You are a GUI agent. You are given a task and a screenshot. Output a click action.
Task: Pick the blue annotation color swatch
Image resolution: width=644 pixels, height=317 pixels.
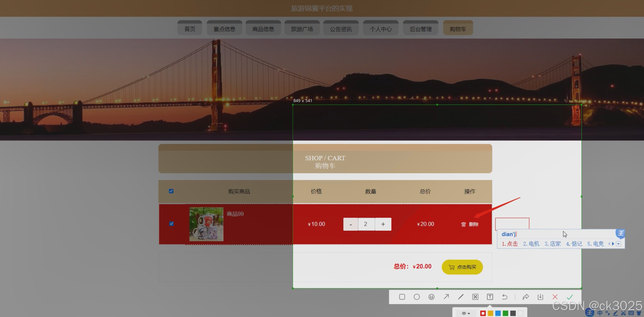click(x=498, y=313)
